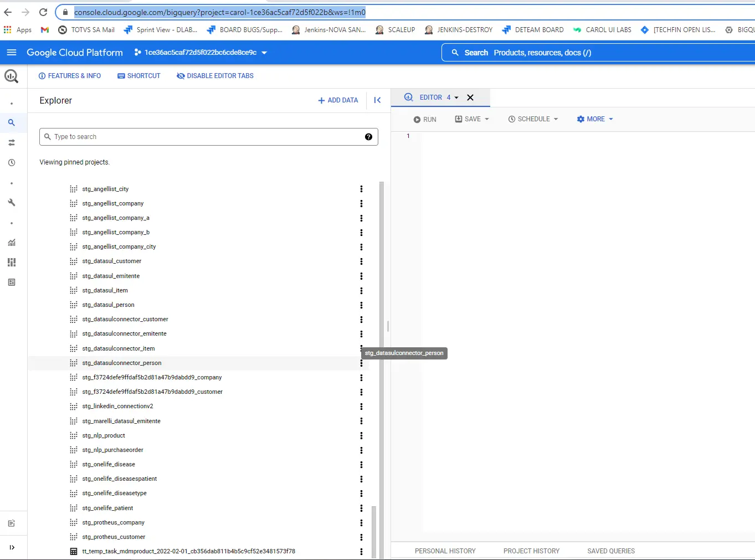Run the query with RUN button
The image size is (755, 560).
click(425, 119)
